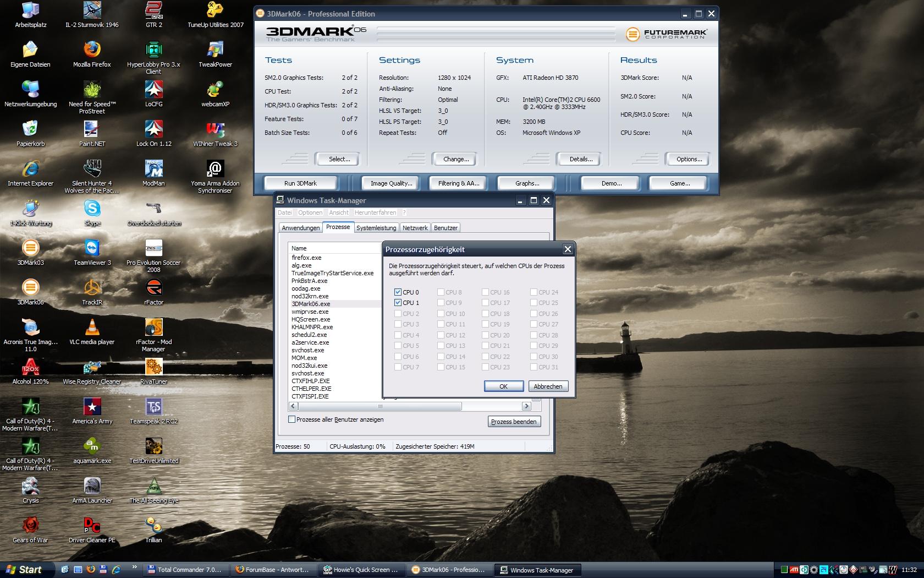Open the IL-2 Sturmovik 1946 desktop icon

(92, 14)
